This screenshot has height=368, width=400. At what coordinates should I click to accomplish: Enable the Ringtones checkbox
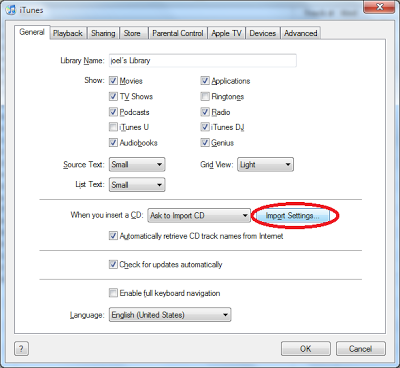coord(205,96)
